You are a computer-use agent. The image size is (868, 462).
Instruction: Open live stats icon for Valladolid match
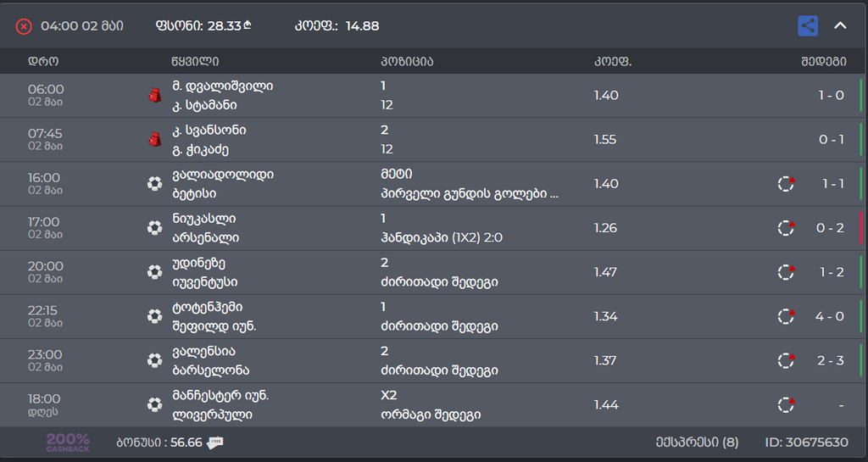click(x=787, y=184)
